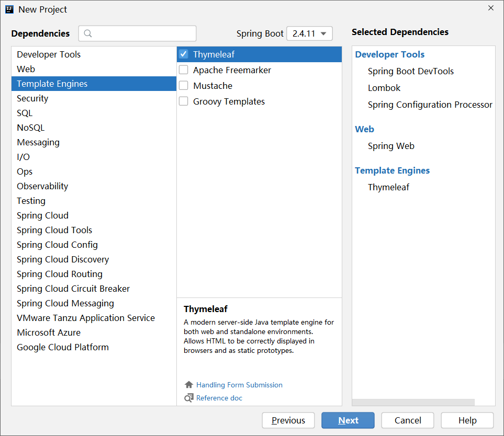Enable Apache Freemarker checkbox
The height and width of the screenshot is (436, 504).
184,70
